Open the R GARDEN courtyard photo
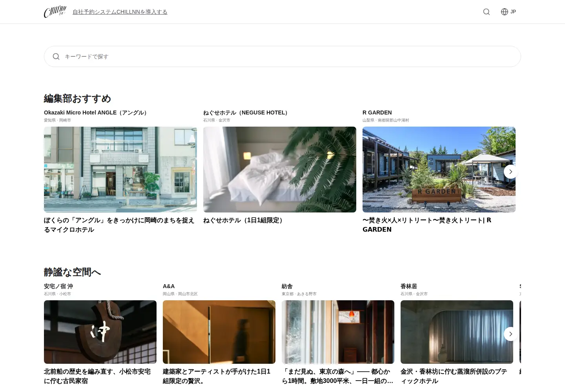This screenshot has height=392, width=565. point(439,169)
